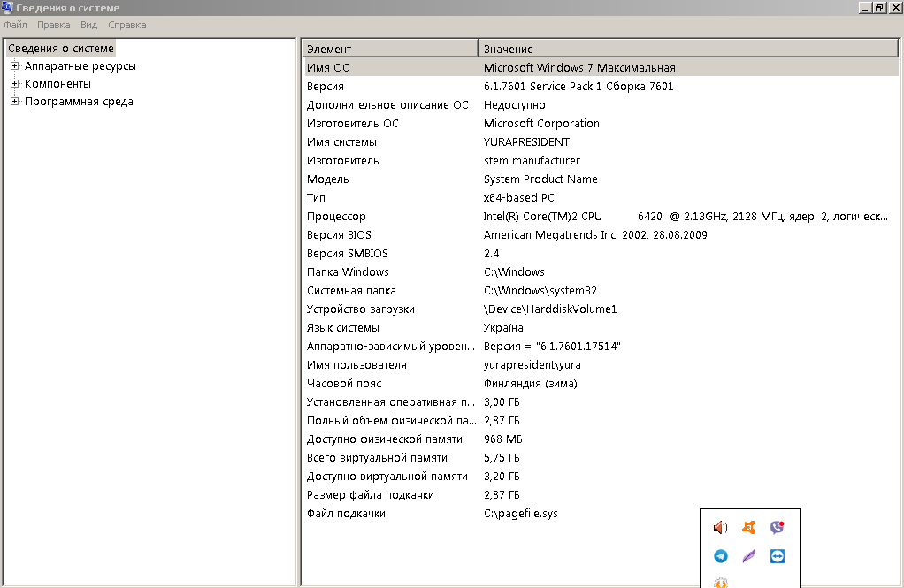Click the Элемент column header
Viewport: 904px width, 588px height.
coord(390,49)
